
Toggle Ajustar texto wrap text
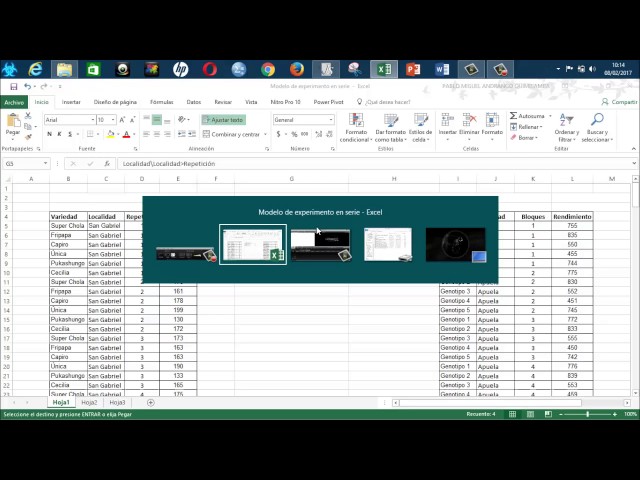223,120
